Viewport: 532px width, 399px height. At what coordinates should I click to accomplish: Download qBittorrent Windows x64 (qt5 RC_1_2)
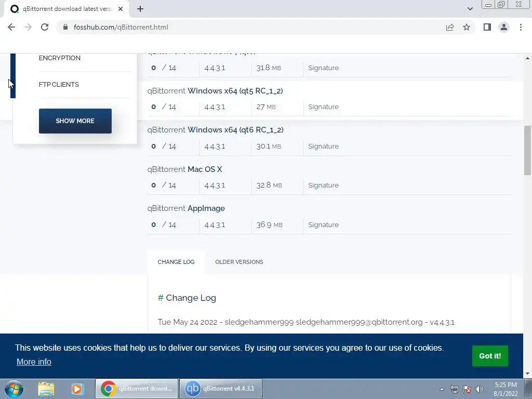tap(215, 91)
